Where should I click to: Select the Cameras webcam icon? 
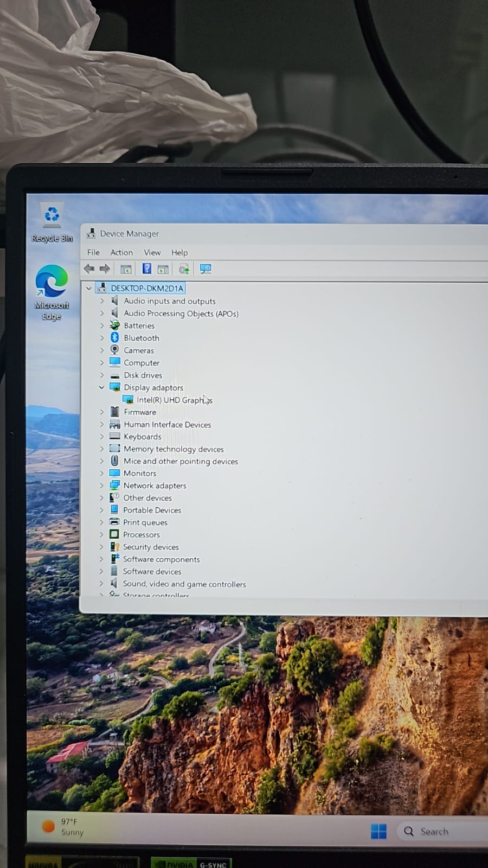click(x=114, y=350)
